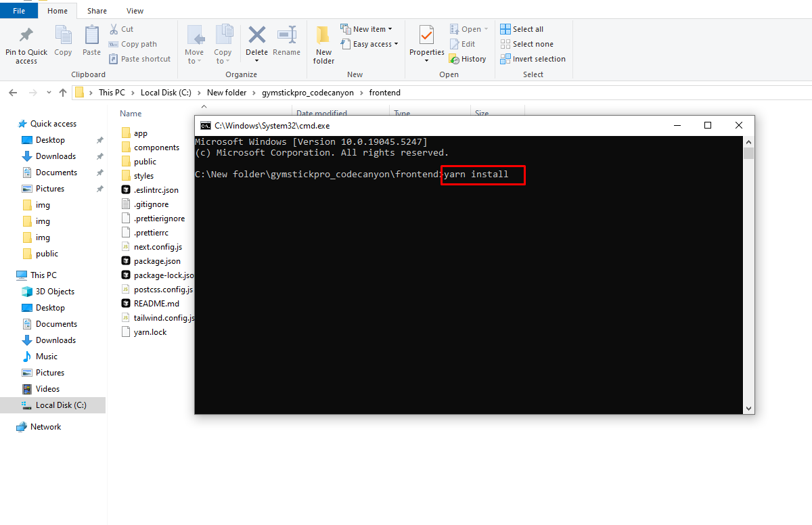Click cmd window scrollbar down arrow
The image size is (812, 525).
coord(748,409)
